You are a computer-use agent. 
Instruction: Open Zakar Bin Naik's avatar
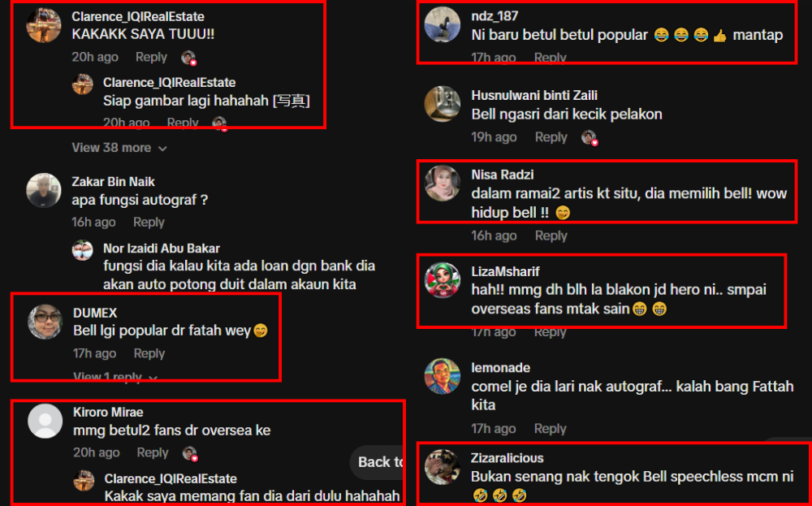[44, 191]
